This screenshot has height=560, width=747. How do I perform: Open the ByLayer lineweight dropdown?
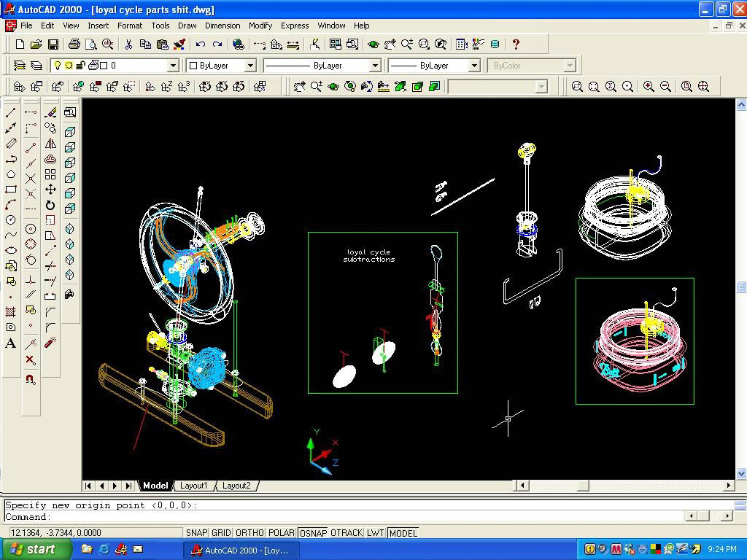tap(473, 66)
